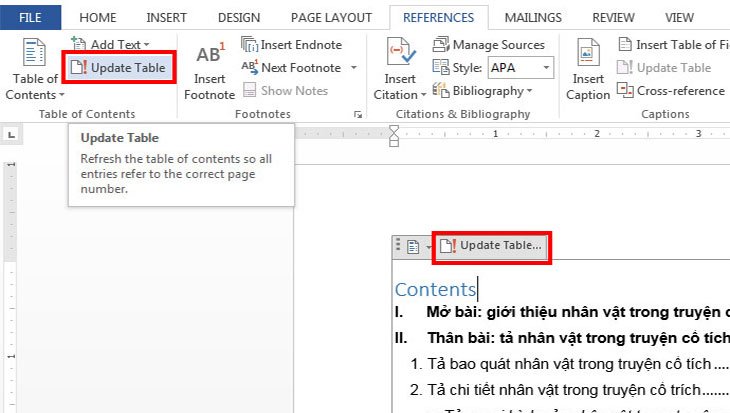This screenshot has width=730, height=413.
Task: Open the FILE tab
Action: point(30,18)
